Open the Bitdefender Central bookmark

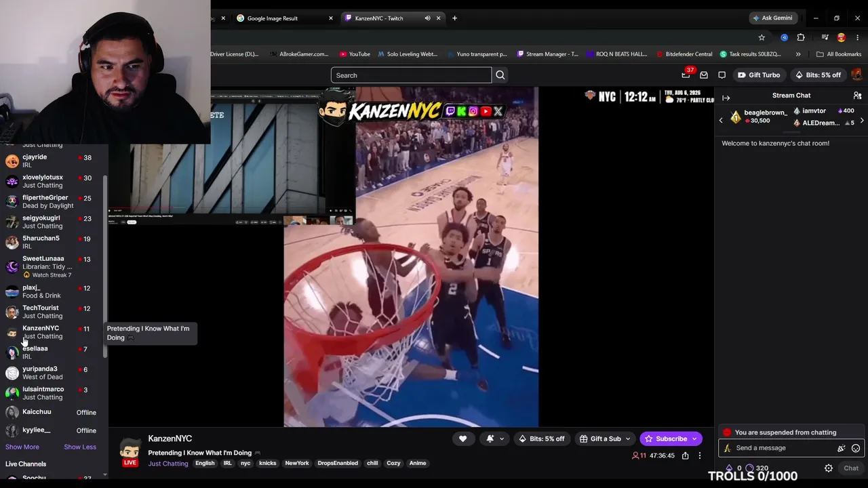[x=684, y=54]
